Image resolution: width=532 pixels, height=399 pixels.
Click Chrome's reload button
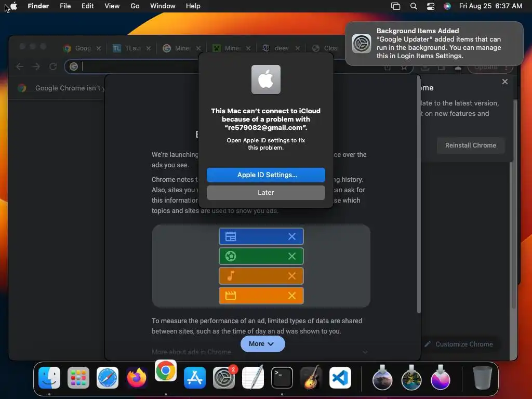coord(53,66)
